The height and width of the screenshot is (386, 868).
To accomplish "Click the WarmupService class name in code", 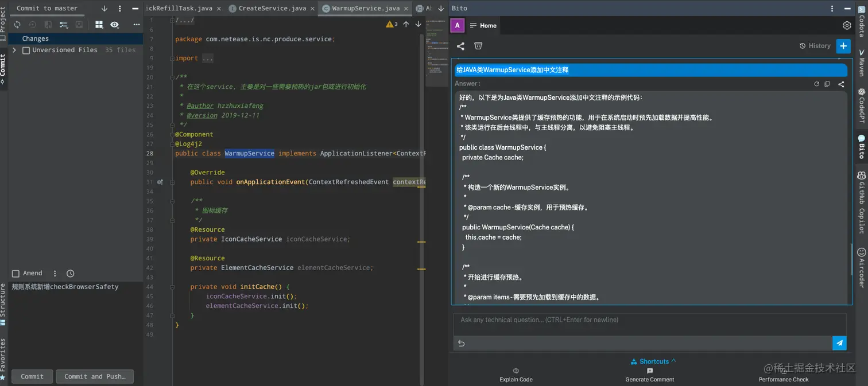I will 249,153.
